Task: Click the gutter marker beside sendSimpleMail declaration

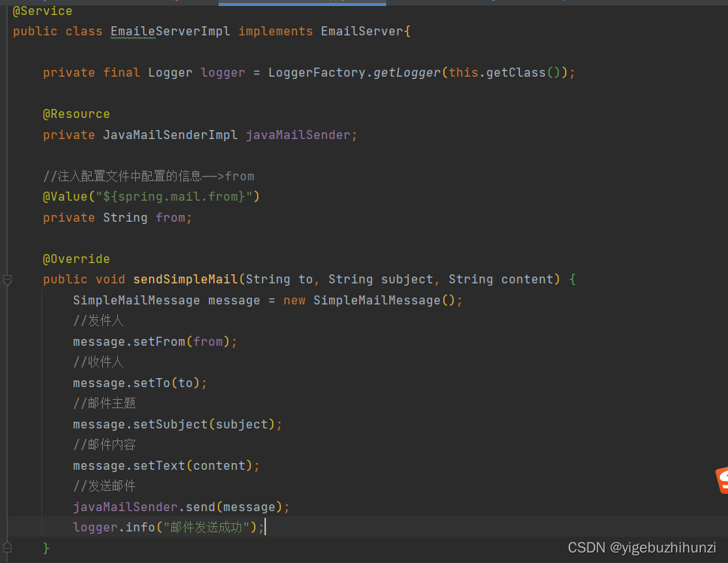Action: [8, 279]
